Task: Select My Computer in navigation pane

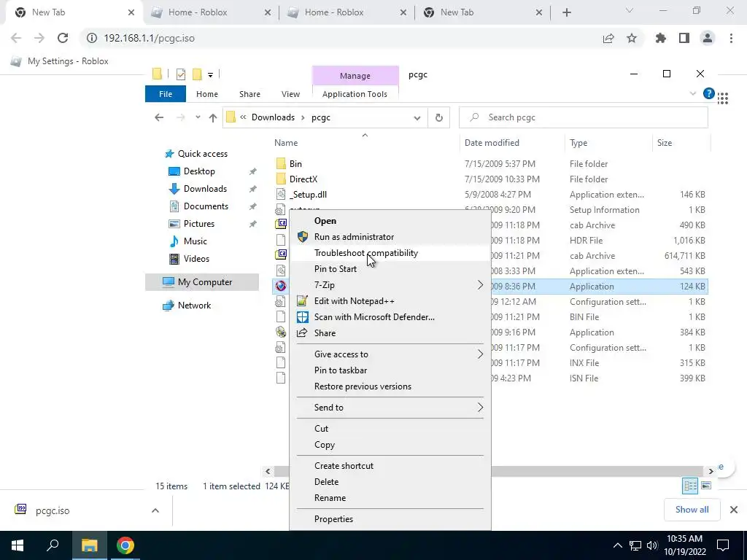Action: 202,282
